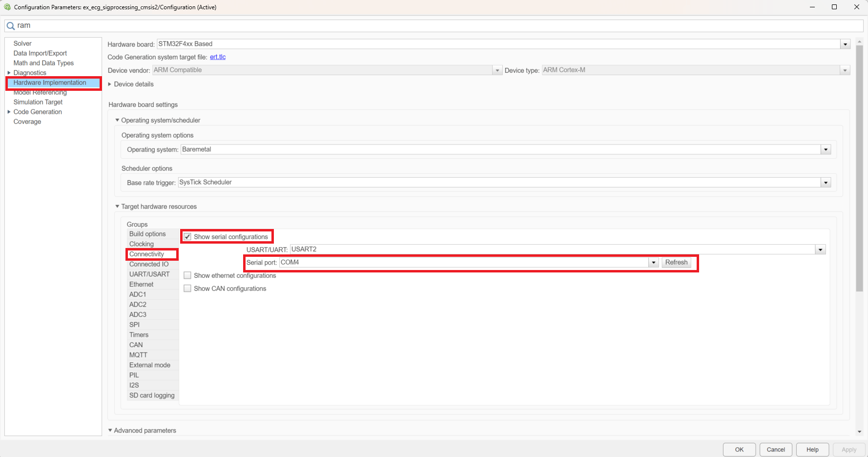The width and height of the screenshot is (868, 457).
Task: Enable Show CAN configurations checkbox
Action: 187,289
